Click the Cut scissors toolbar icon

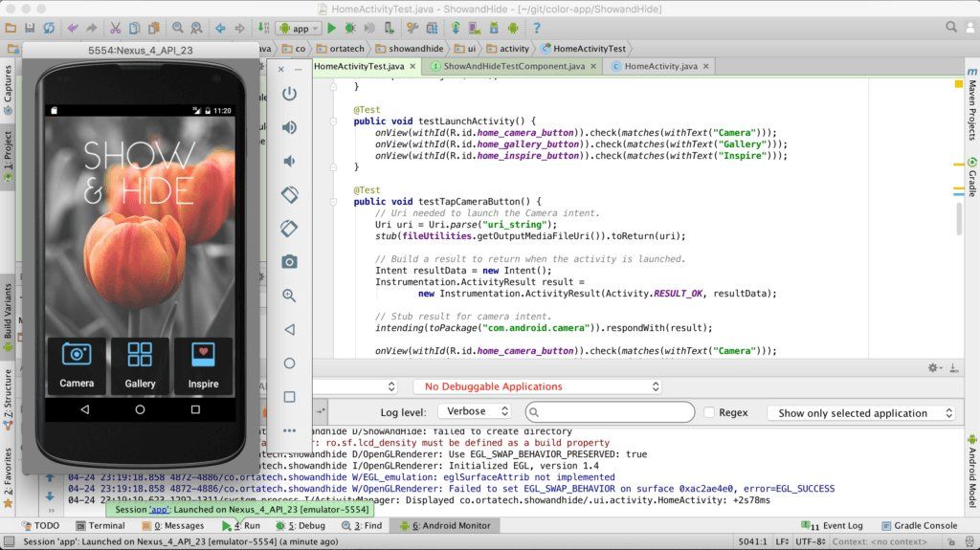click(x=116, y=29)
